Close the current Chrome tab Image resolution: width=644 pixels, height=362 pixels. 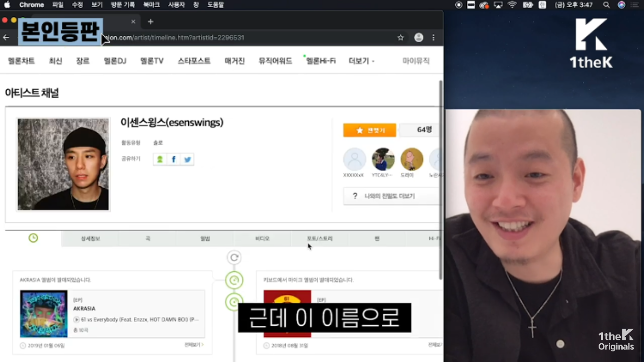(x=133, y=22)
